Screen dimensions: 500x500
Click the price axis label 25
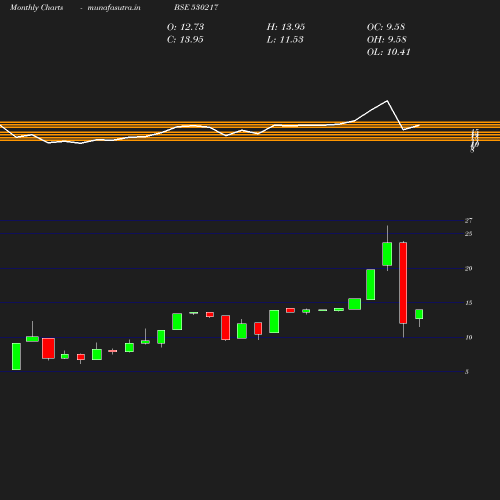[469, 234]
